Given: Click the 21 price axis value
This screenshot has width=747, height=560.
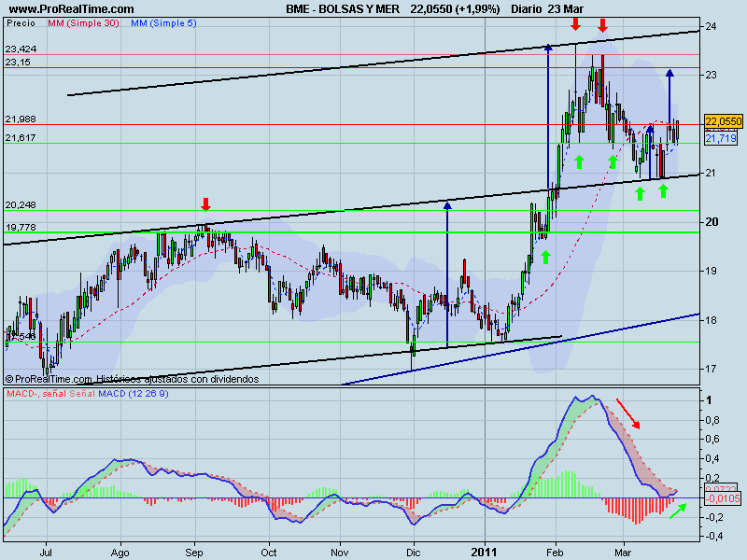Looking at the screenshot, I should (x=711, y=173).
